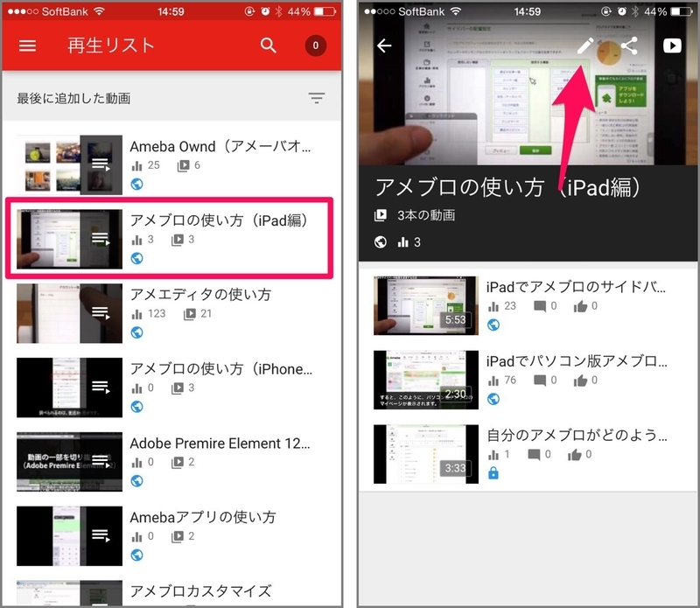700x608 pixels.
Task: Tap the battery indicator in the right status bar
Action: [x=682, y=11]
